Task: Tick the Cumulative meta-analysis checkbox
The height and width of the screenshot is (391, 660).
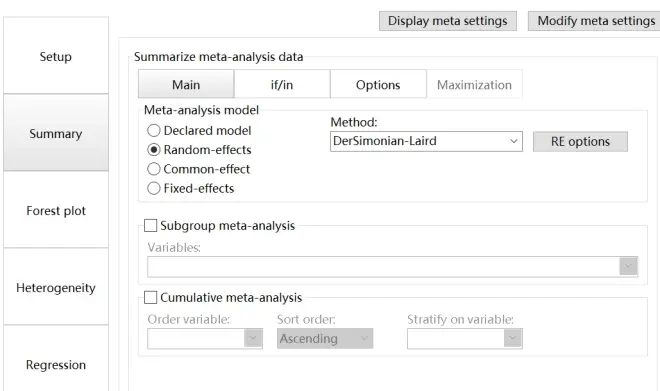Action: [150, 297]
